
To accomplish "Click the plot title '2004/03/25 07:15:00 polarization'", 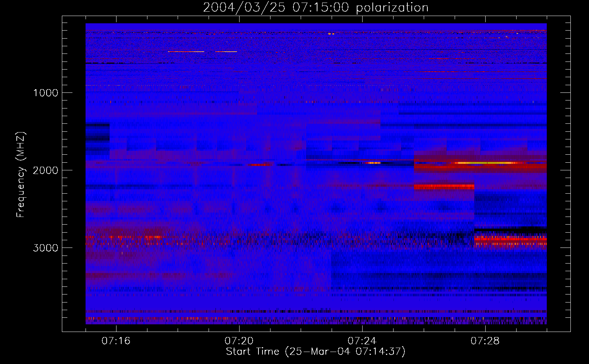I will coord(316,8).
